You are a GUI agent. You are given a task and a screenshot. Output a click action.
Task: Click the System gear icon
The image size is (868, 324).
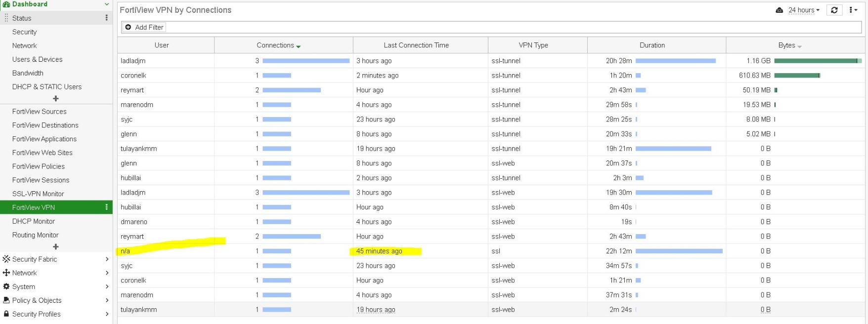pyautogui.click(x=6, y=286)
